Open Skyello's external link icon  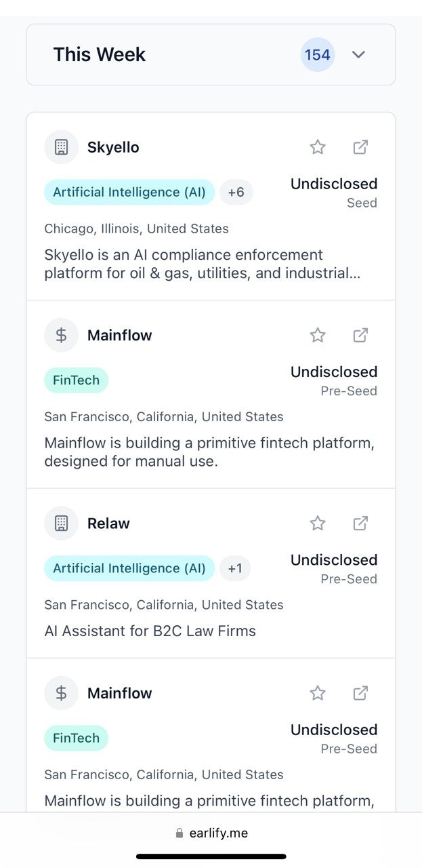360,147
